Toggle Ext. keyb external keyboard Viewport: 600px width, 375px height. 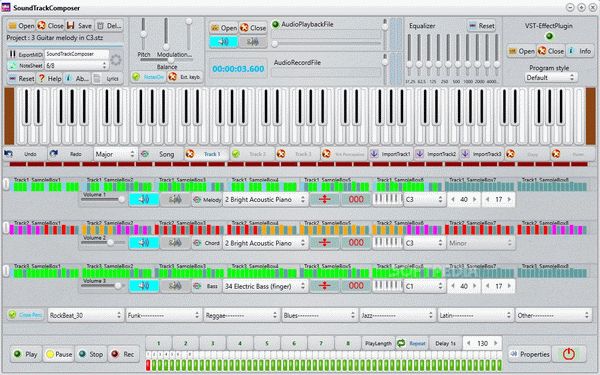coord(185,77)
